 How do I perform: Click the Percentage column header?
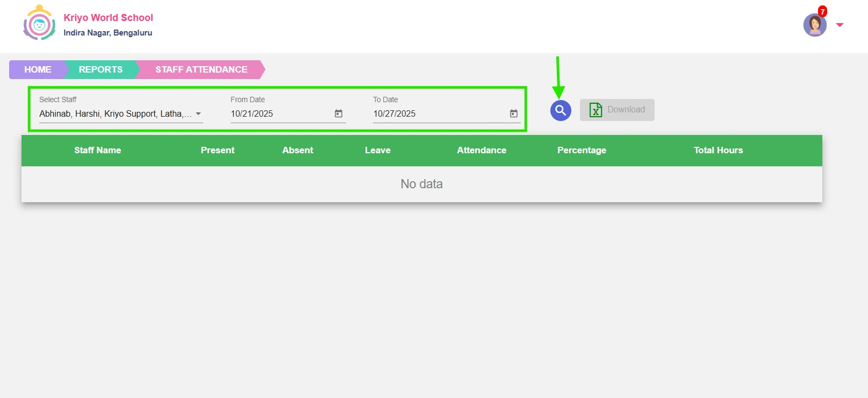click(582, 151)
